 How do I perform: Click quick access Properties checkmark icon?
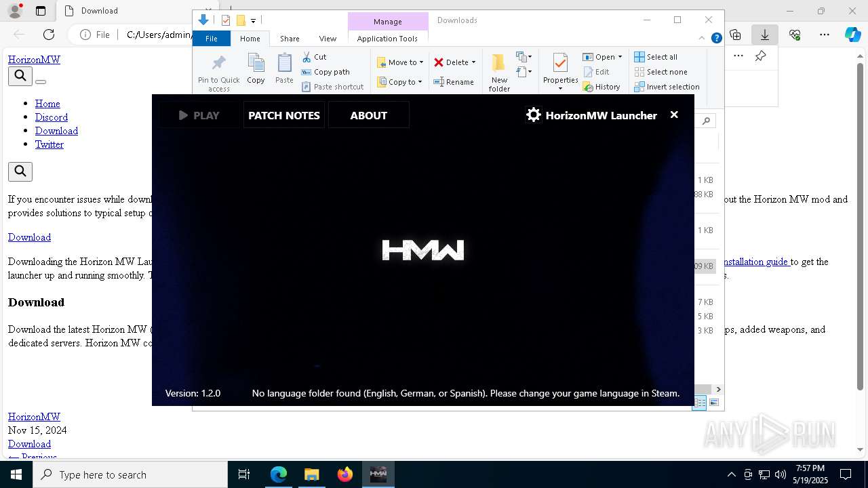[226, 20]
